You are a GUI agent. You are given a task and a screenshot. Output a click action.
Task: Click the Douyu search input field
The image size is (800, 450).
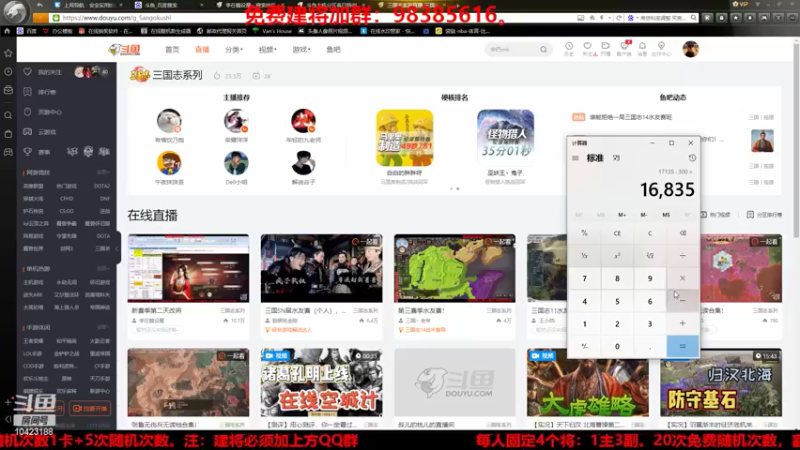512,49
